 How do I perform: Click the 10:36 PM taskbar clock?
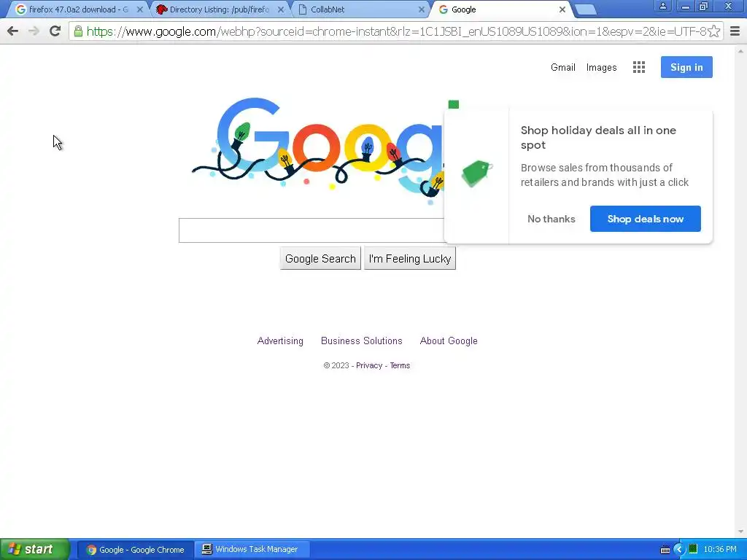click(720, 550)
